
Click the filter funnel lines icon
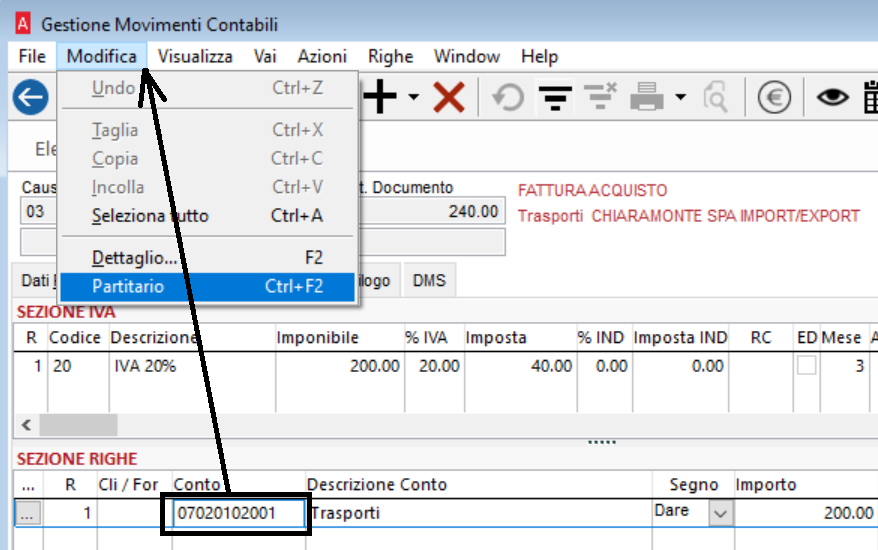pyautogui.click(x=554, y=97)
